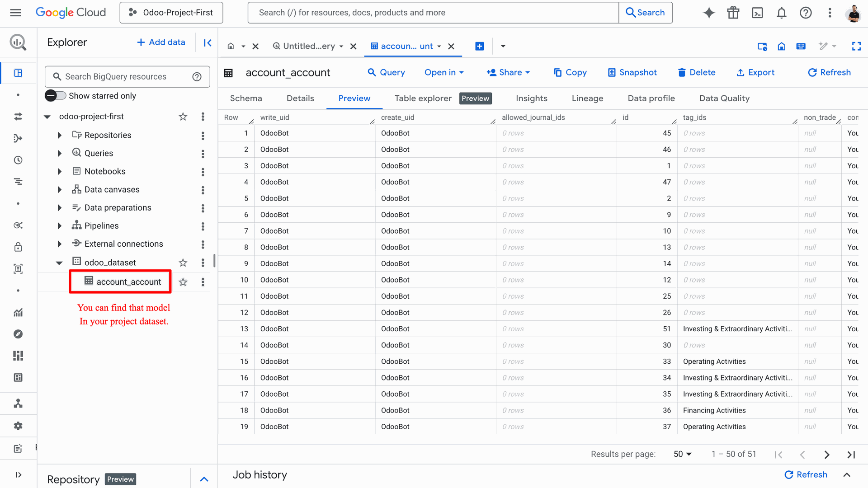868x488 pixels.
Task: Toggle Show starred only switch
Action: click(56, 96)
